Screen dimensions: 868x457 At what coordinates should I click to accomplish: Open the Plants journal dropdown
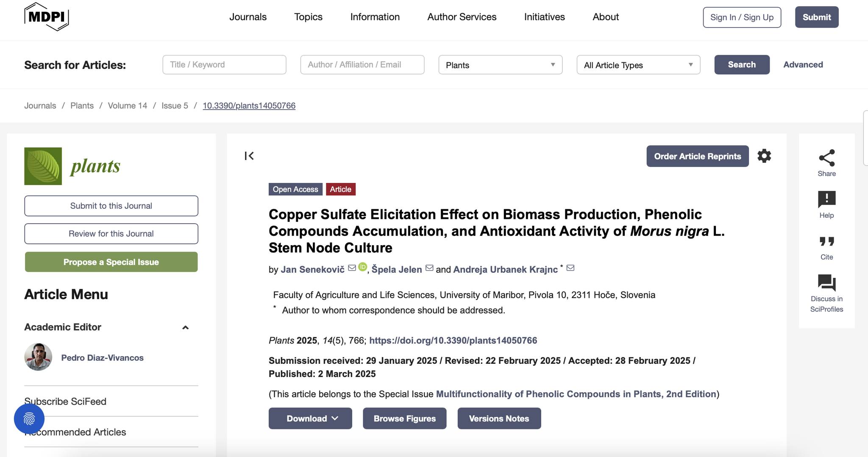[501, 65]
